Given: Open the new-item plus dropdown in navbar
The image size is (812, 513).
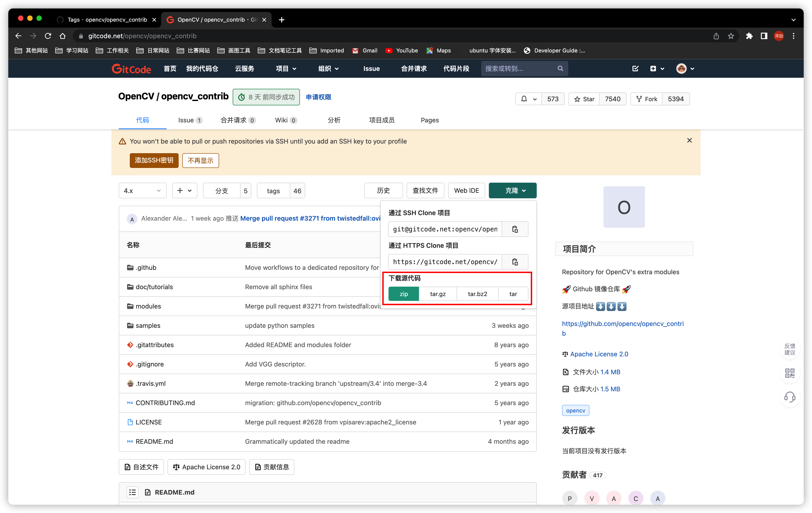Looking at the screenshot, I should point(657,69).
